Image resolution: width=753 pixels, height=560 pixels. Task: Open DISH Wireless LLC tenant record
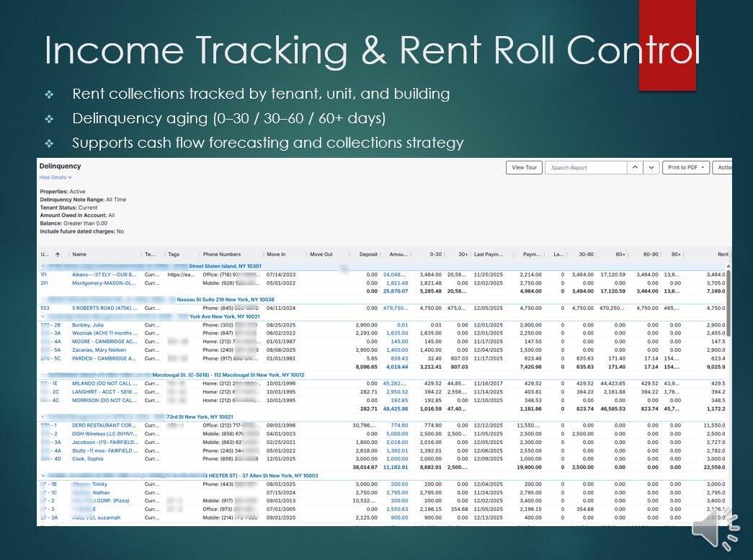[x=104, y=434]
